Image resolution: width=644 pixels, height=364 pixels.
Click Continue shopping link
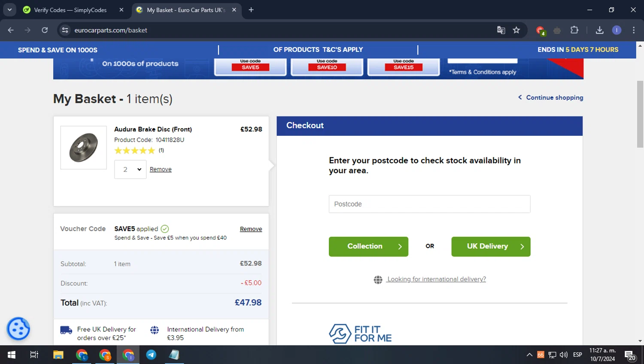tap(550, 98)
